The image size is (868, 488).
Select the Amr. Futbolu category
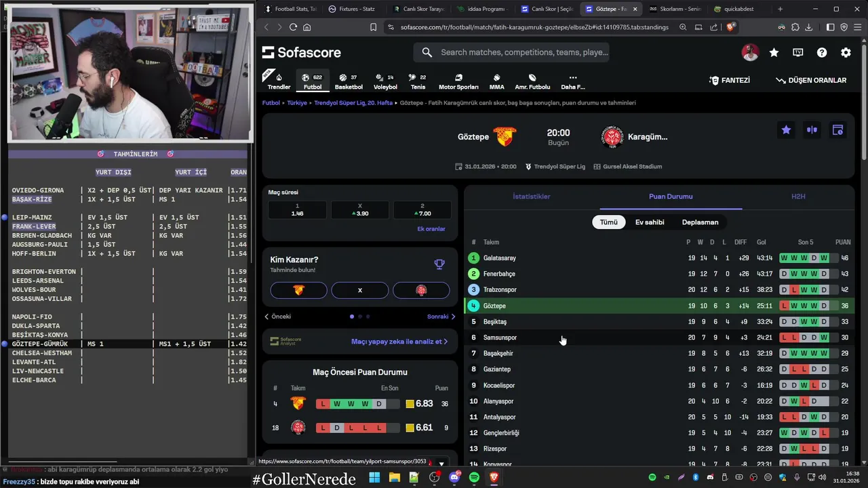click(532, 81)
